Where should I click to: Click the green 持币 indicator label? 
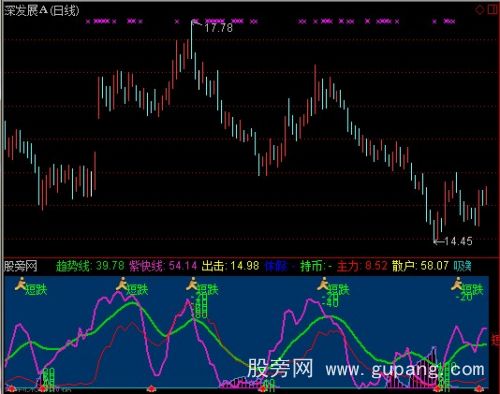pyautogui.click(x=312, y=266)
